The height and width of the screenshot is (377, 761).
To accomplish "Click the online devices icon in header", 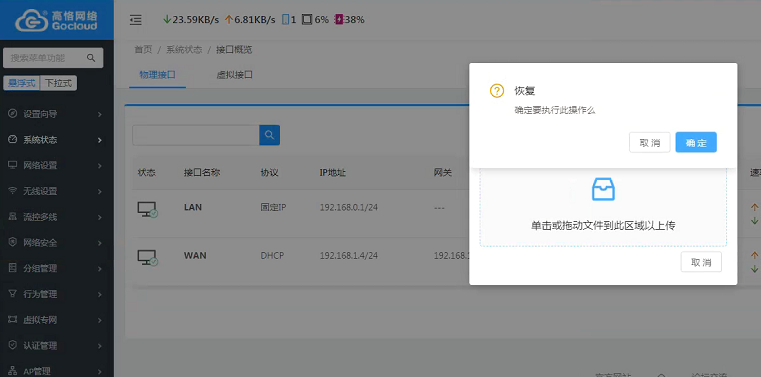I will pos(286,19).
